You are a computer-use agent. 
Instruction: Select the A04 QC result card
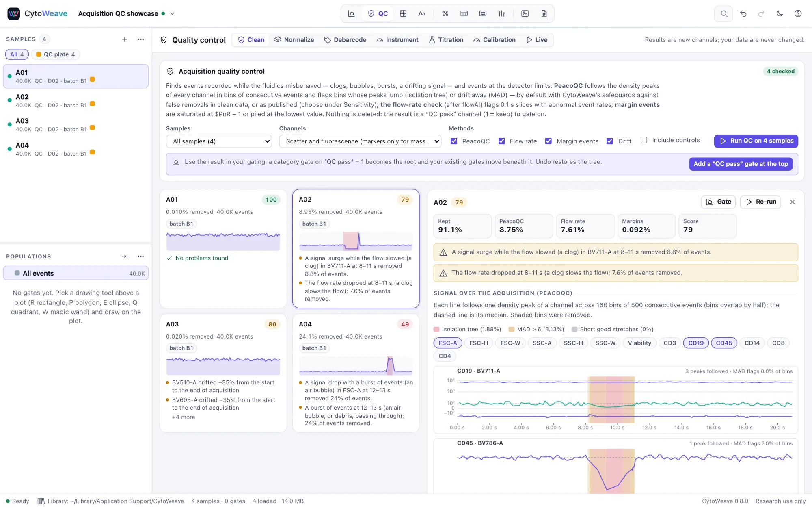[356, 373]
